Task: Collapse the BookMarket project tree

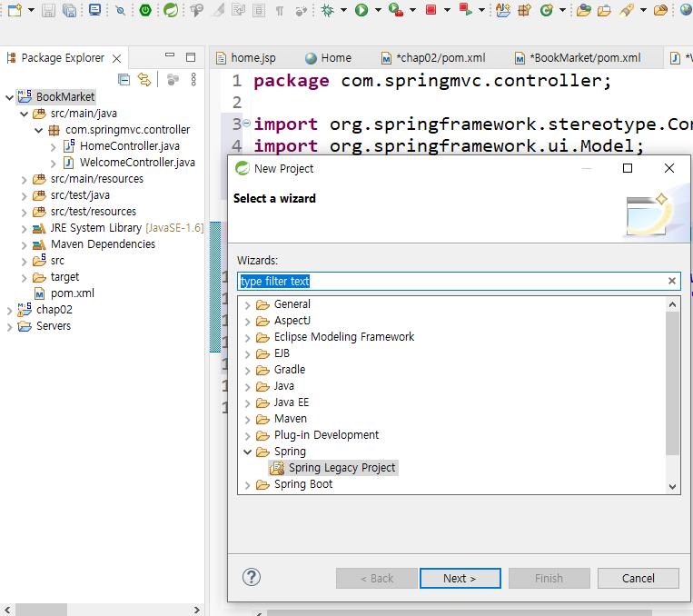Action: pyautogui.click(x=9, y=97)
